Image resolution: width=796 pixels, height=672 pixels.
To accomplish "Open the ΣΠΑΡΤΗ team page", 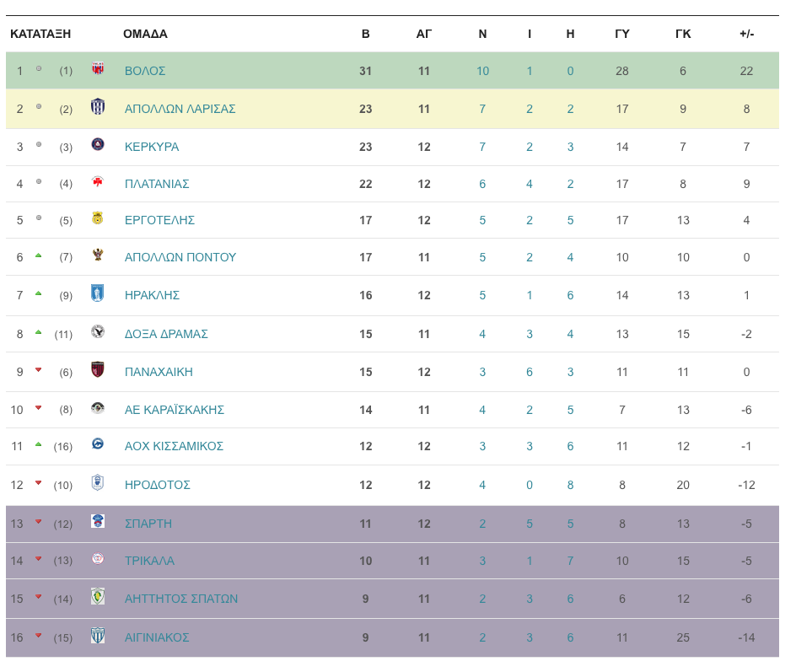I will (x=148, y=524).
